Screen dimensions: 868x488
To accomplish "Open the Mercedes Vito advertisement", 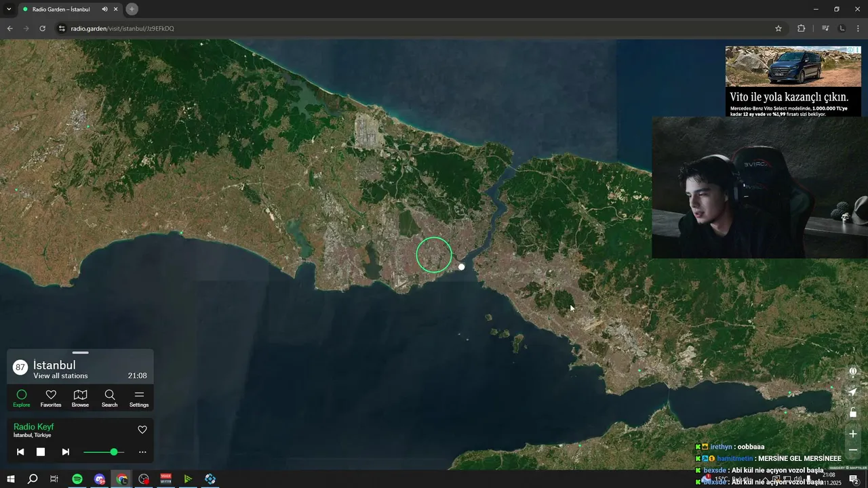I will pyautogui.click(x=793, y=81).
